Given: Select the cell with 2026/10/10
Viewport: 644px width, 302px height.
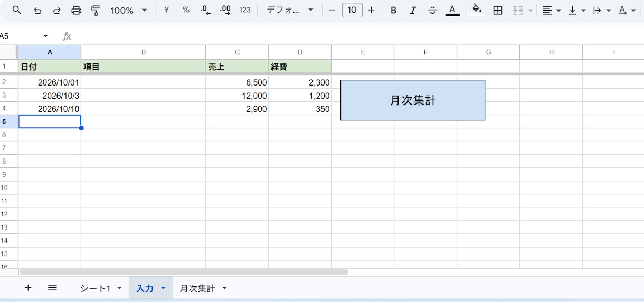Looking at the screenshot, I should pyautogui.click(x=50, y=109).
